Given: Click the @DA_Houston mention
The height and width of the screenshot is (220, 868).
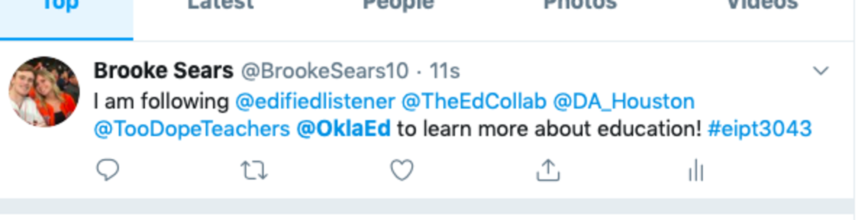Looking at the screenshot, I should coord(624,102).
